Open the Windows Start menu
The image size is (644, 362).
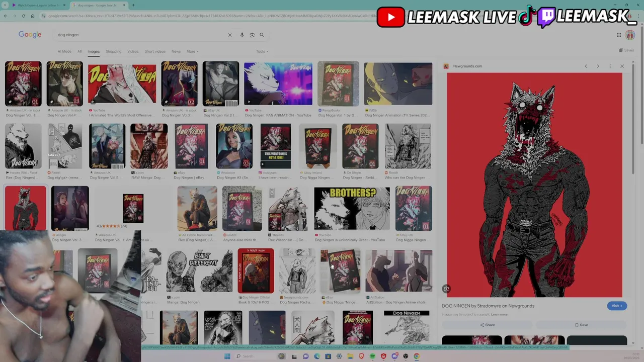coord(227,356)
